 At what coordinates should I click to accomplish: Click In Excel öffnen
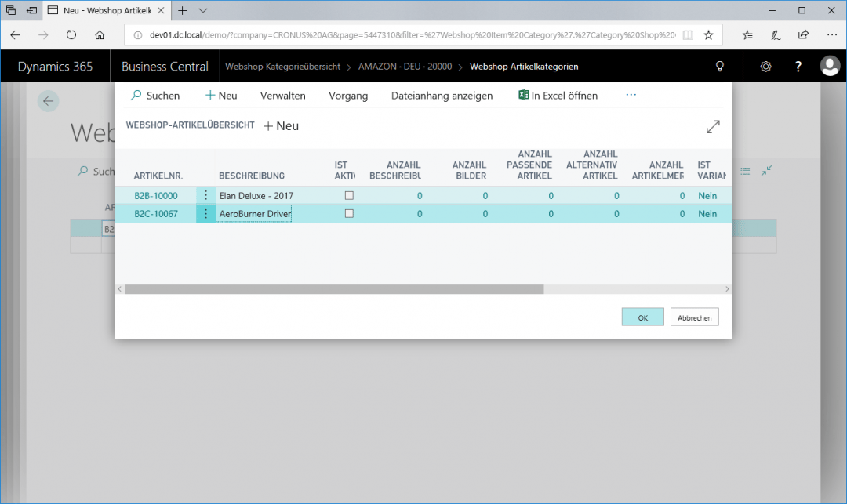coord(558,96)
